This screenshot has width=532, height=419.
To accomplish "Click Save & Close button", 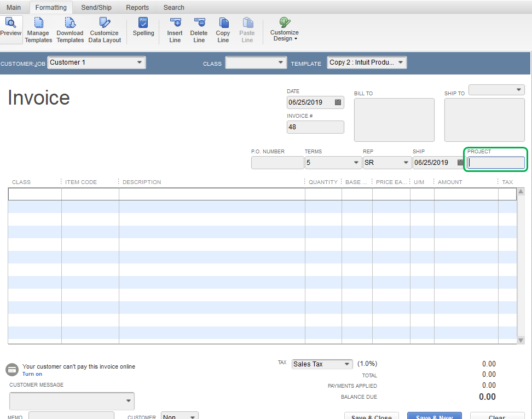I will coord(372,417).
